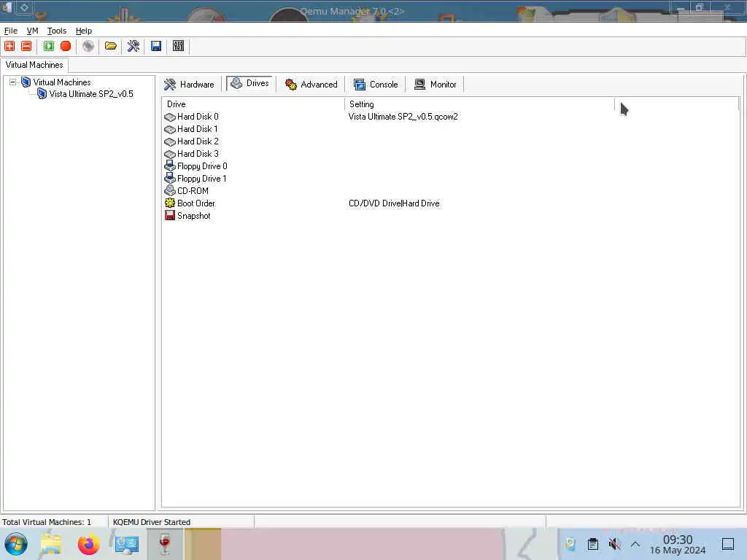Viewport: 747px width, 560px height.
Task: Open the Tools menu
Action: point(57,31)
